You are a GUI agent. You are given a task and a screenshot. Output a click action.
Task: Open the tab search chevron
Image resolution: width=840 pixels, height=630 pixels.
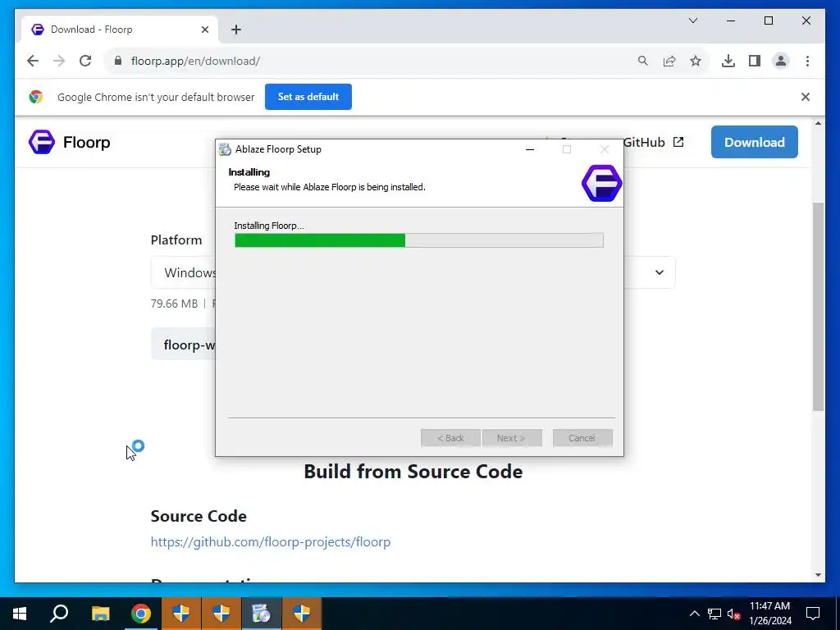pos(692,21)
